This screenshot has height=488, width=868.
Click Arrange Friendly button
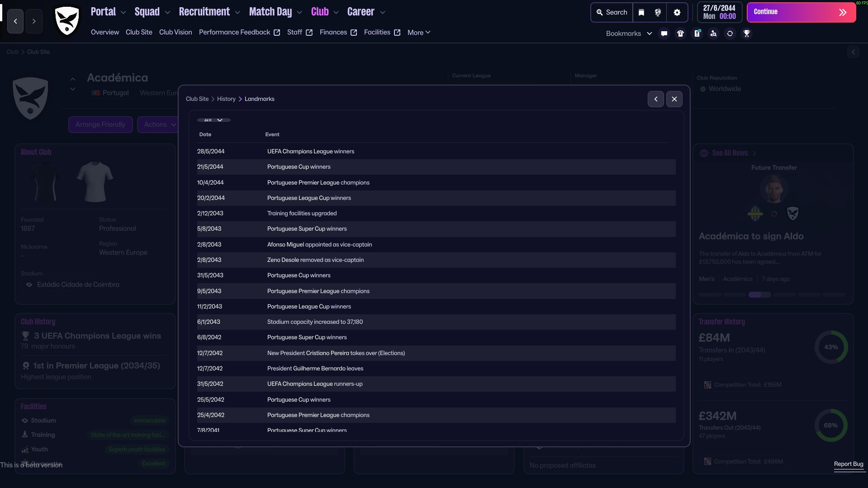(x=100, y=124)
